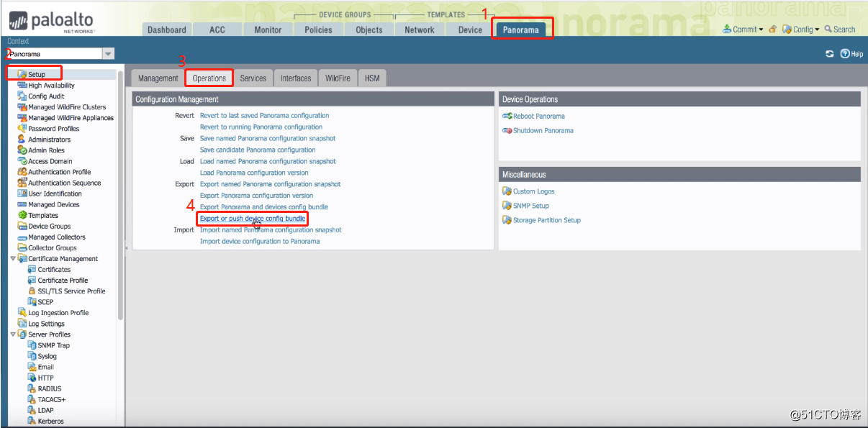Click Revert to last saved Panorama configuration
This screenshot has width=868, height=428.
[264, 116]
